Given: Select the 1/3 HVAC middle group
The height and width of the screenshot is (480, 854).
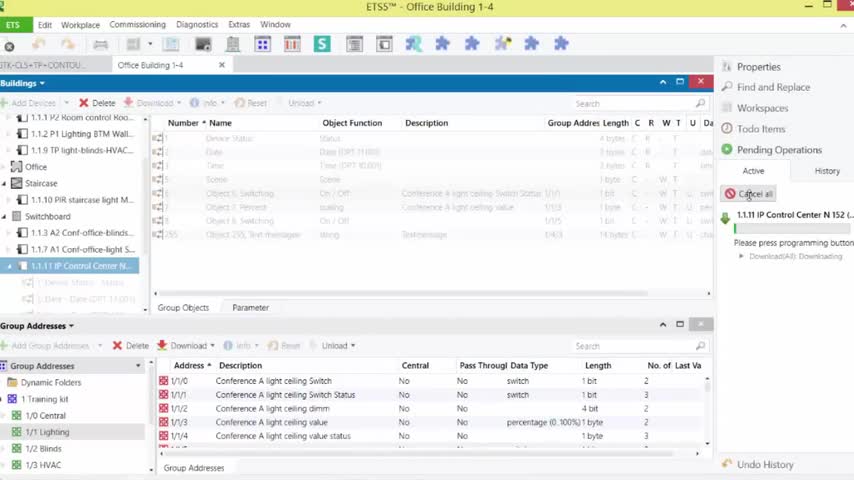Looking at the screenshot, I should (43, 465).
